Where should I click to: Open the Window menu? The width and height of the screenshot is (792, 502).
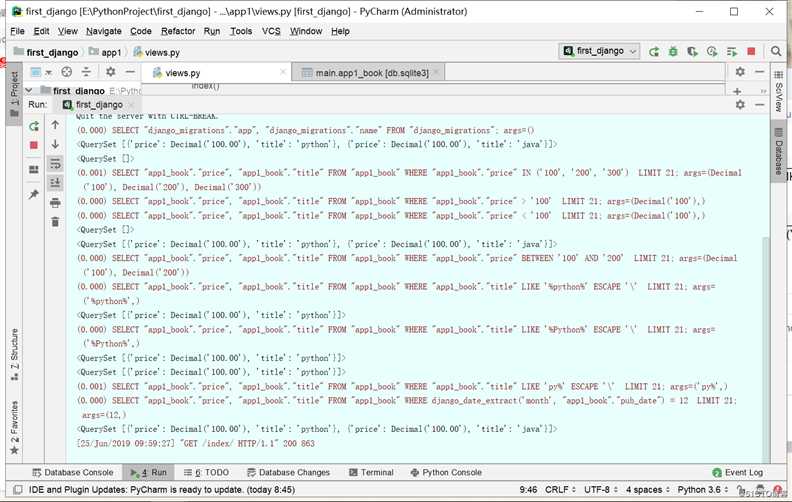pyautogui.click(x=306, y=31)
